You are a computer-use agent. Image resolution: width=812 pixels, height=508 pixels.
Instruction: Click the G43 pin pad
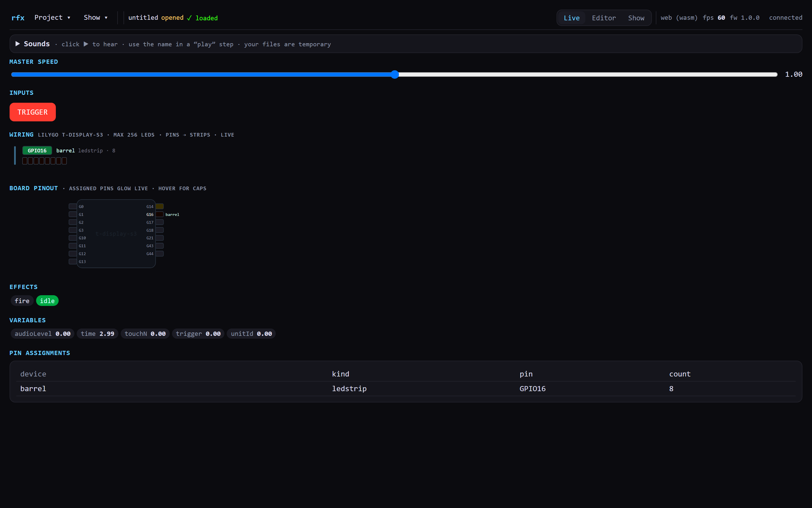point(160,246)
